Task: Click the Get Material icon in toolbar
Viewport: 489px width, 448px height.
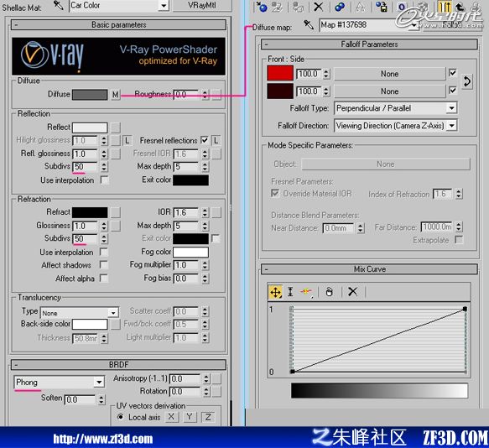Action: point(262,6)
